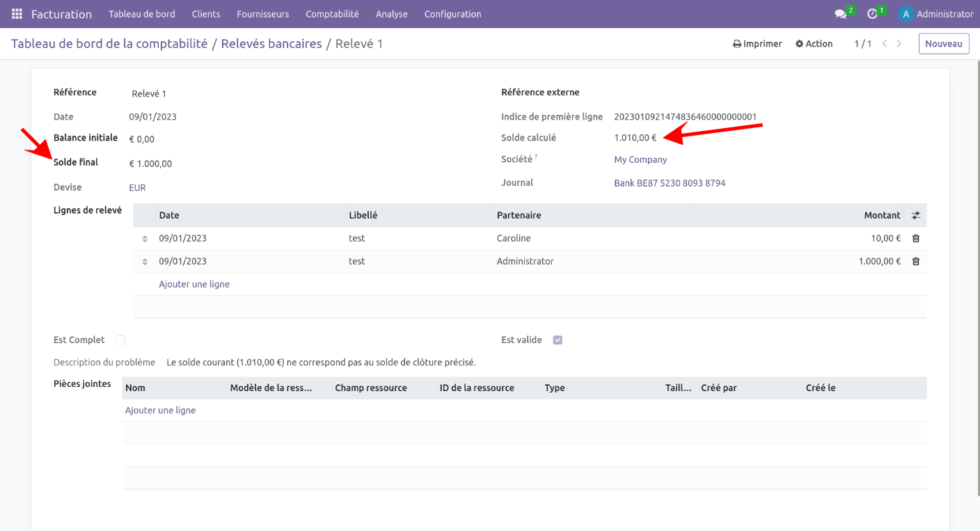Go to Tableau de bord de la comptabilité breadcrumb
The width and height of the screenshot is (980, 531).
click(x=109, y=44)
